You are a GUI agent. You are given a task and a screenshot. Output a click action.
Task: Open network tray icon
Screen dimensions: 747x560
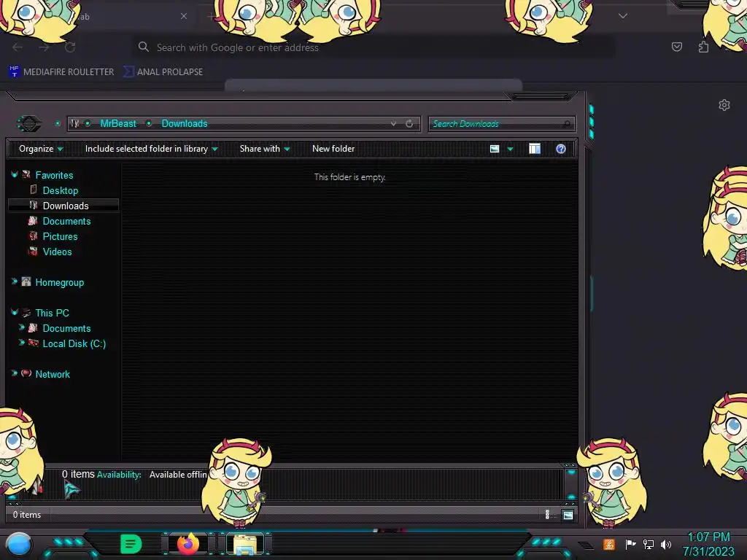point(648,544)
